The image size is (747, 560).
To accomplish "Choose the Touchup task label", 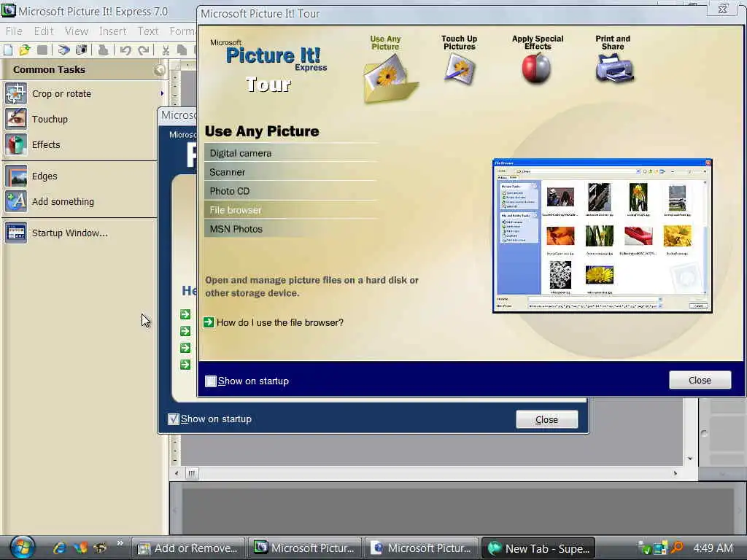I will 50,119.
